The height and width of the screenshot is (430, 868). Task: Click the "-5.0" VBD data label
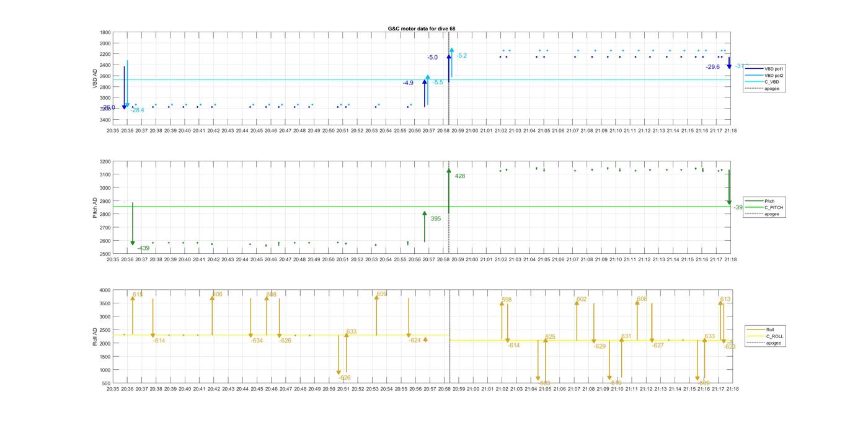[432, 57]
